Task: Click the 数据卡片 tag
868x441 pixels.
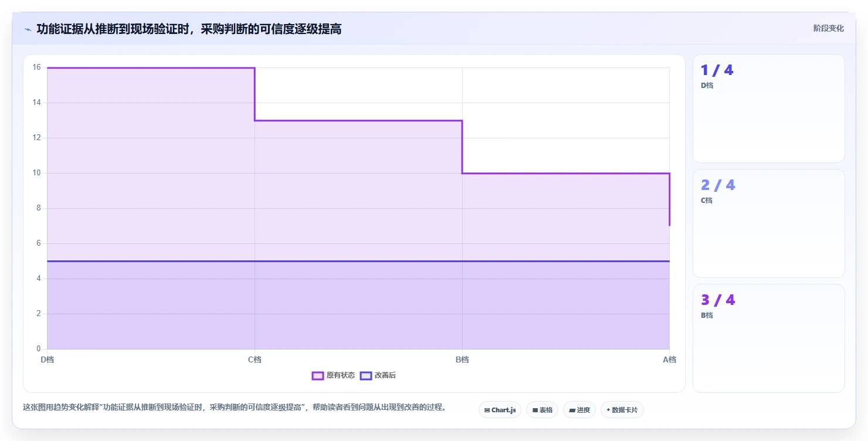Action: tap(622, 410)
